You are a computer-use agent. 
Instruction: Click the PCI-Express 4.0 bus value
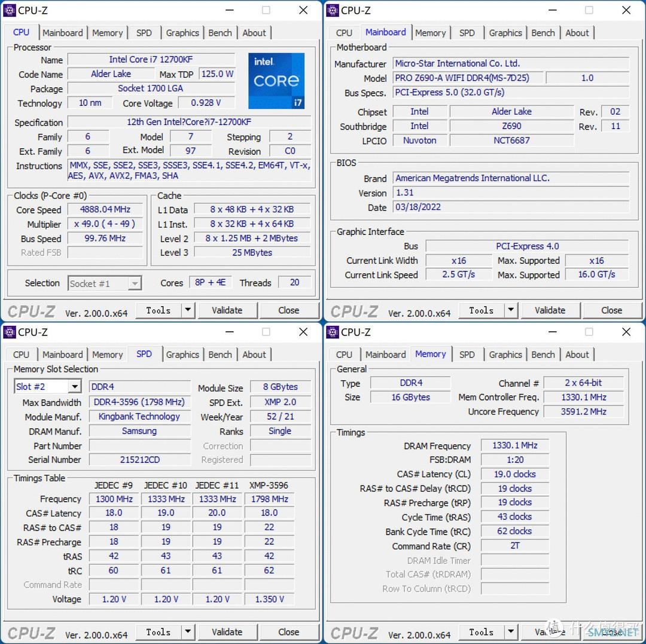click(x=528, y=246)
